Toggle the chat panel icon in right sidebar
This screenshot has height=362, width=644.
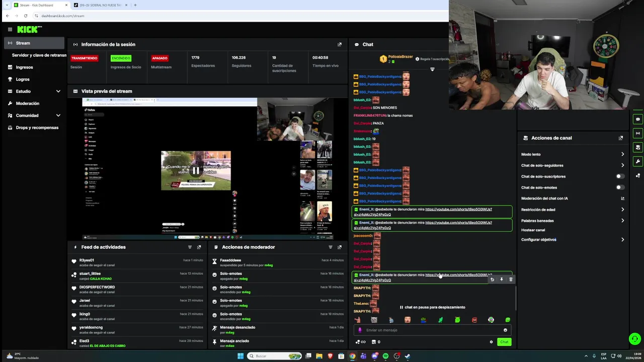[638, 119]
